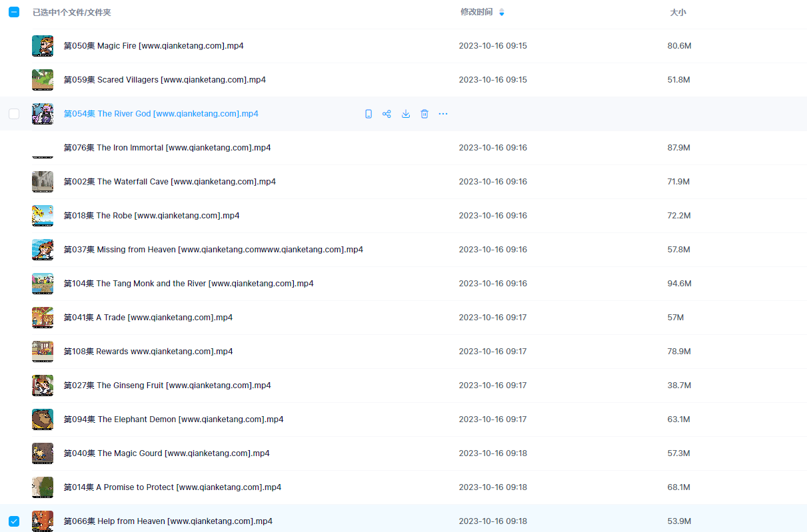Open file 第040集 The Magic Gourd

tap(167, 453)
